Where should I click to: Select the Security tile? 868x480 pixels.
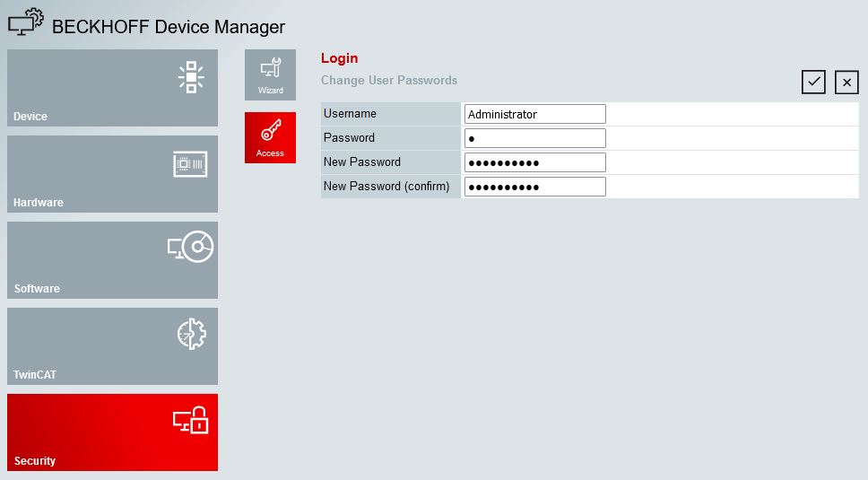pyautogui.click(x=112, y=432)
